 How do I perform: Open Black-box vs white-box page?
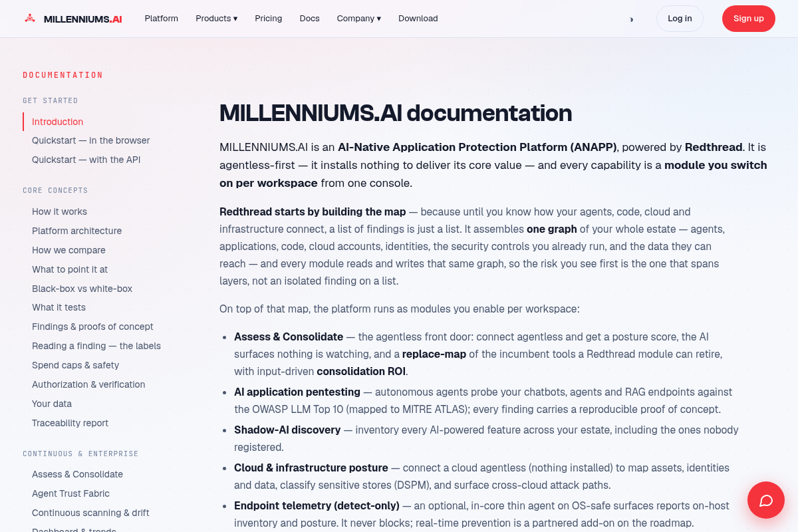click(x=82, y=289)
